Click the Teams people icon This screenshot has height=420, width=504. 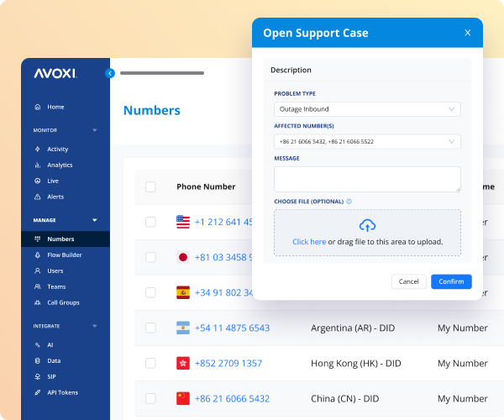(38, 286)
